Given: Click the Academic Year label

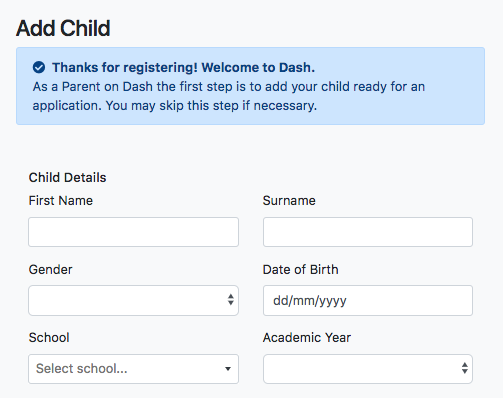Looking at the screenshot, I should coord(307,338).
